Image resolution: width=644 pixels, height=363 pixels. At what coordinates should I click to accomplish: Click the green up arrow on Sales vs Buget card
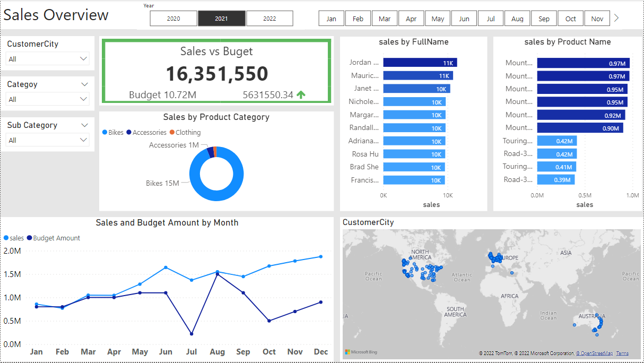pos(301,93)
